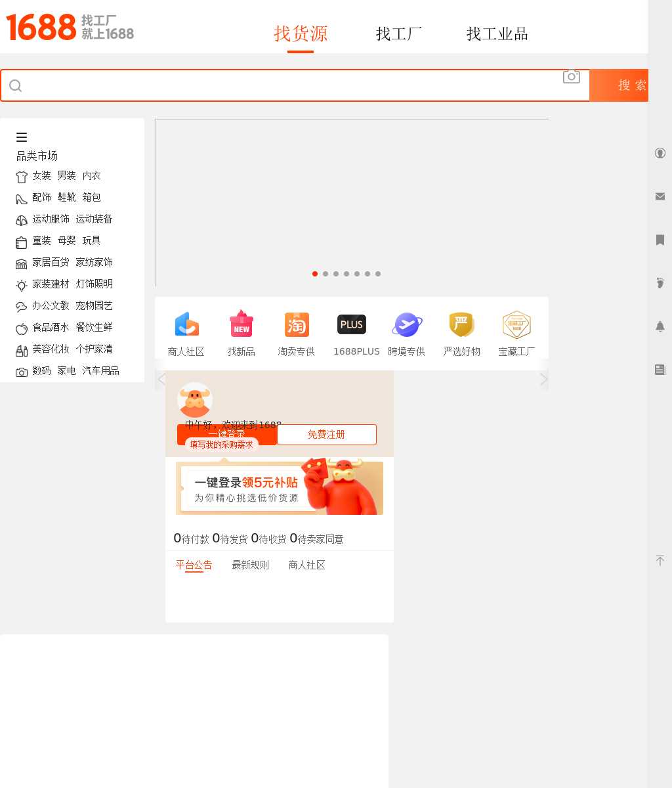Click the 宝藏工厂 hexagon icon
Viewport: 672px width, 788px height.
516,325
